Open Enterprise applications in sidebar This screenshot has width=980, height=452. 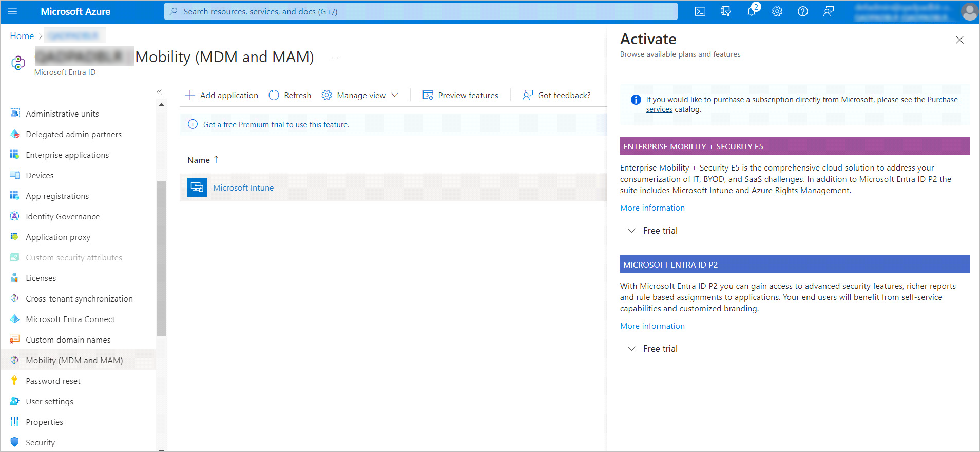coord(67,155)
